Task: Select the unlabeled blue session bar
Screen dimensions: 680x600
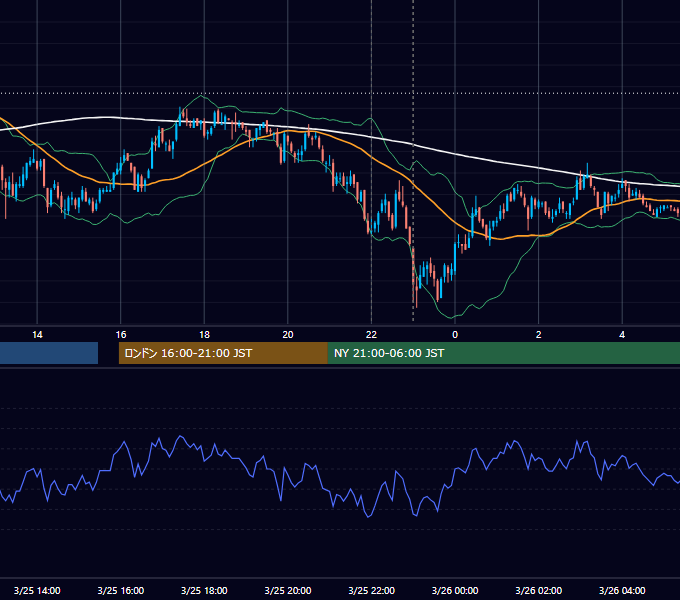Action: click(x=49, y=353)
